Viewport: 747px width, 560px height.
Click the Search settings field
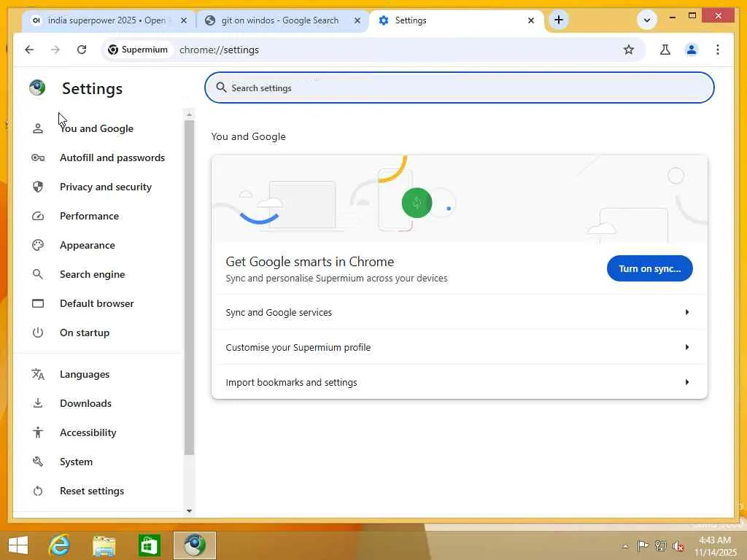(x=460, y=87)
